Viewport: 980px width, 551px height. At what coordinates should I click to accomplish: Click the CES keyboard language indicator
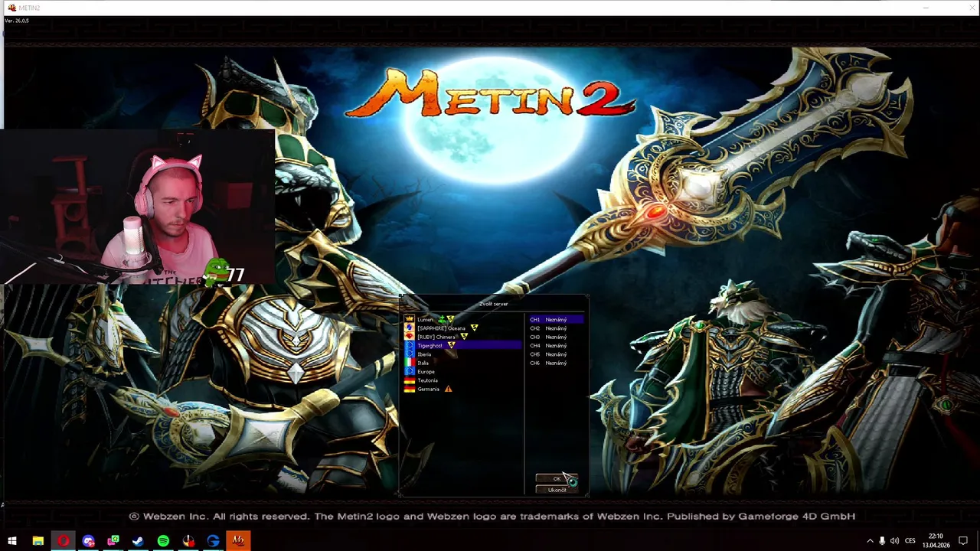pyautogui.click(x=910, y=541)
